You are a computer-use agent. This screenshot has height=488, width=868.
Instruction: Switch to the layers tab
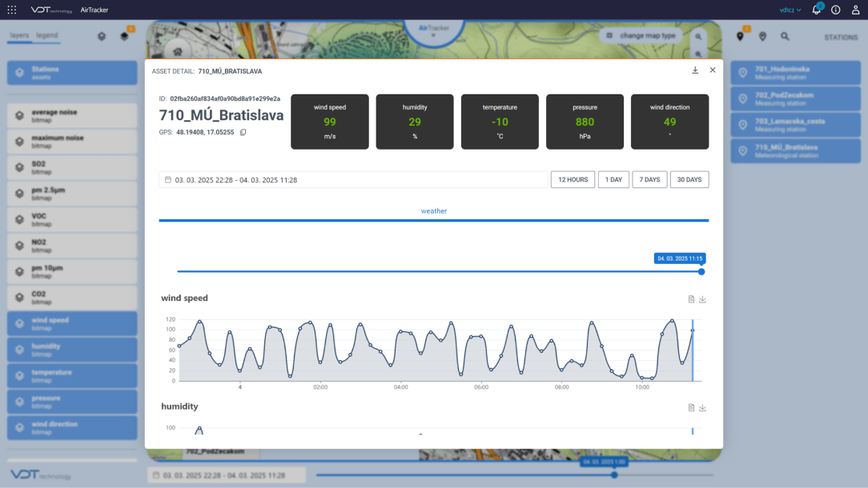coord(19,35)
